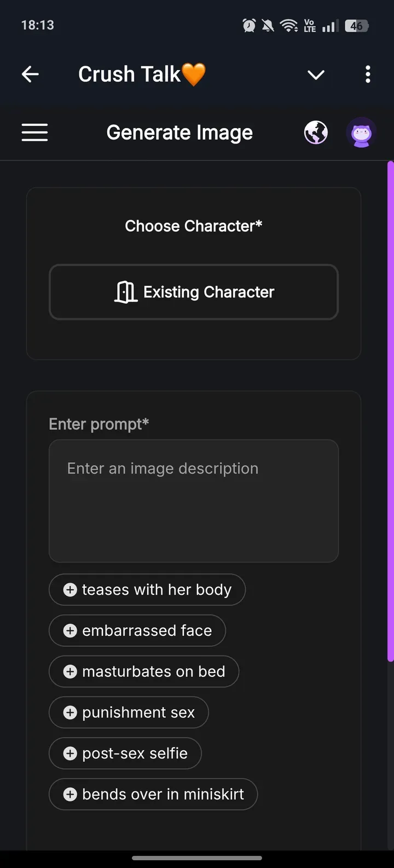394x868 pixels.
Task: Open the three-dot overflow menu
Action: (x=368, y=74)
